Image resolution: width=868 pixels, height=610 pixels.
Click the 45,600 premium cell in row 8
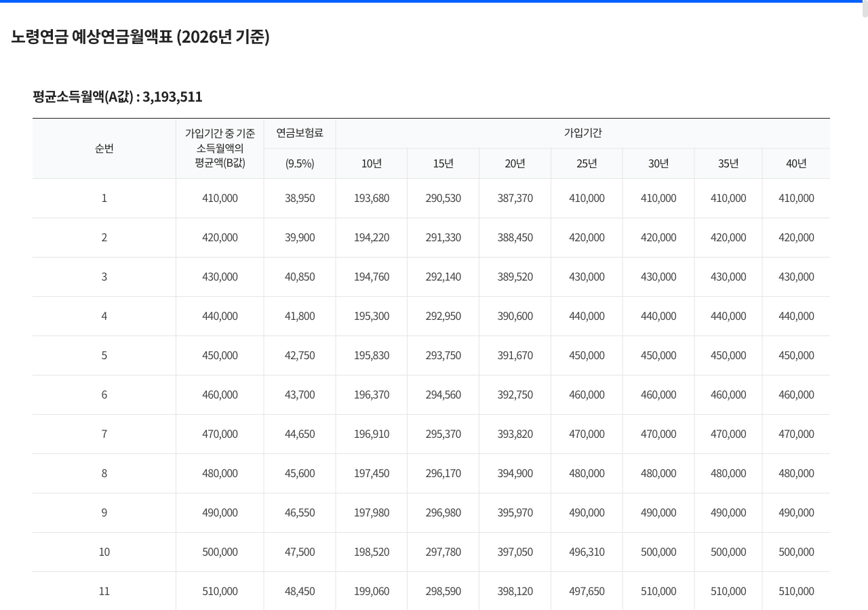(300, 474)
